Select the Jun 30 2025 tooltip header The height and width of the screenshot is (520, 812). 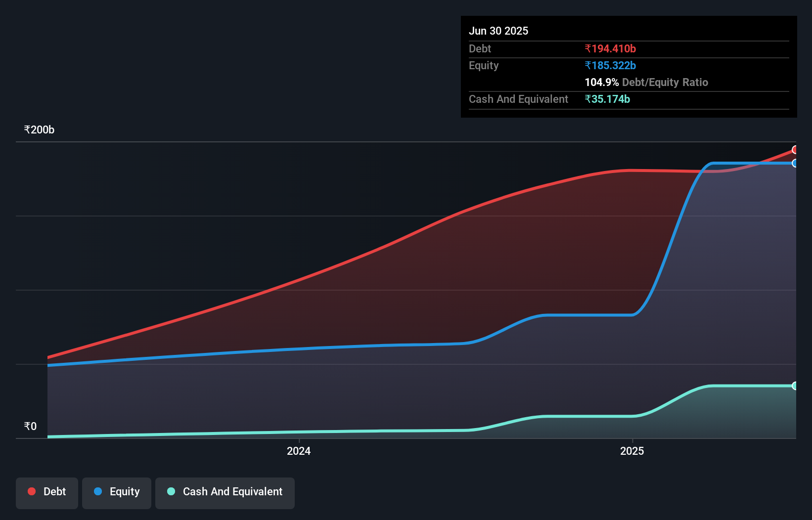point(498,31)
